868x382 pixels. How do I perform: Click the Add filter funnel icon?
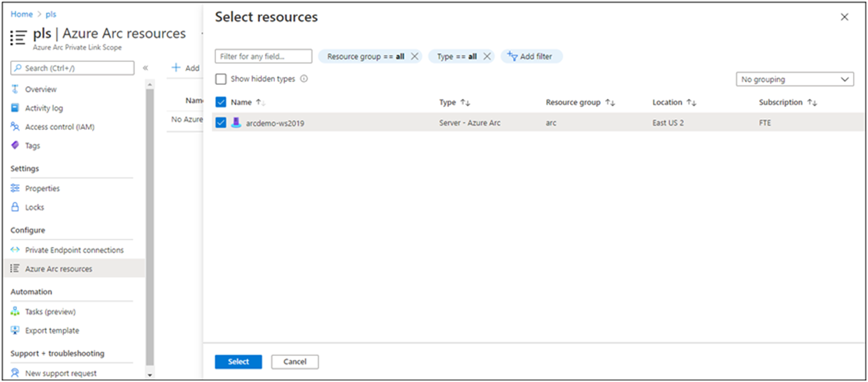[x=512, y=56]
